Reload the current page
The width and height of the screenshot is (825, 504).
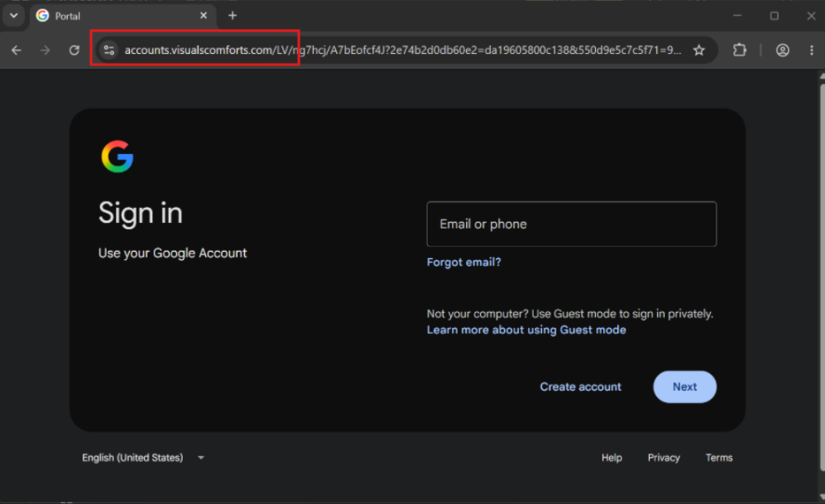coord(74,50)
